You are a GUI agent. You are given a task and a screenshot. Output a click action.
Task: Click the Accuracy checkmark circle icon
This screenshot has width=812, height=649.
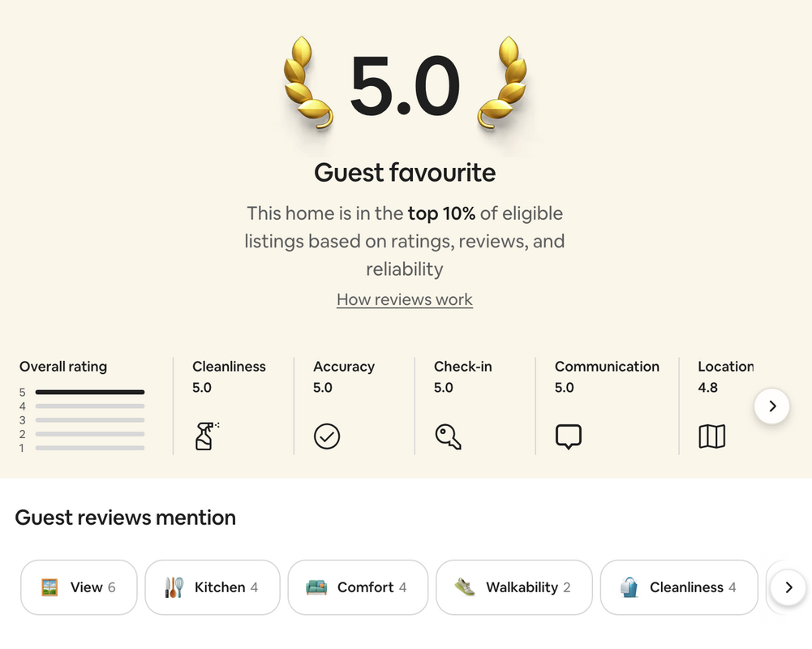click(x=327, y=436)
